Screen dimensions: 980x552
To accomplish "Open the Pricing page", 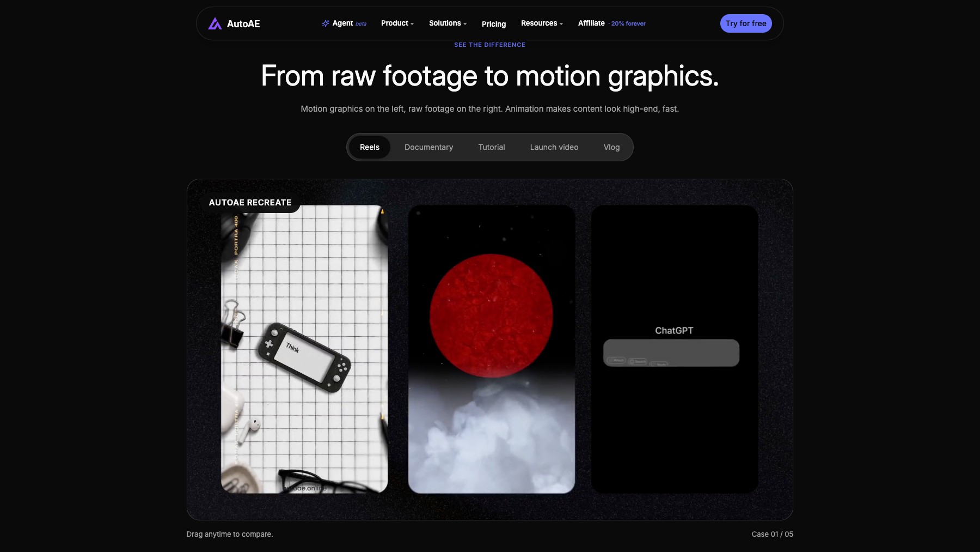I will pyautogui.click(x=494, y=24).
